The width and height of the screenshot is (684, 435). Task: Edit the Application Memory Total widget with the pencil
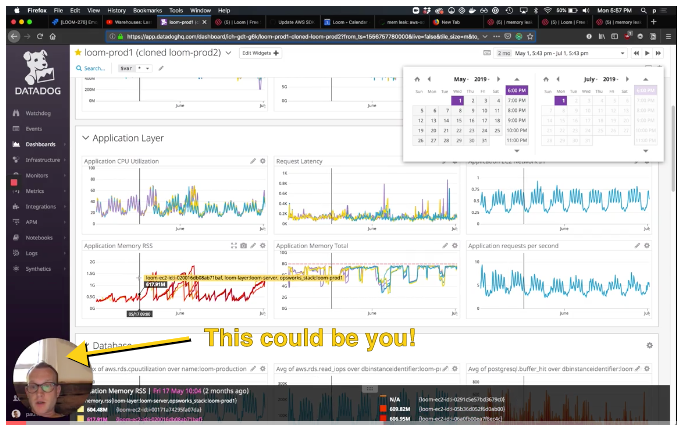[x=445, y=246]
